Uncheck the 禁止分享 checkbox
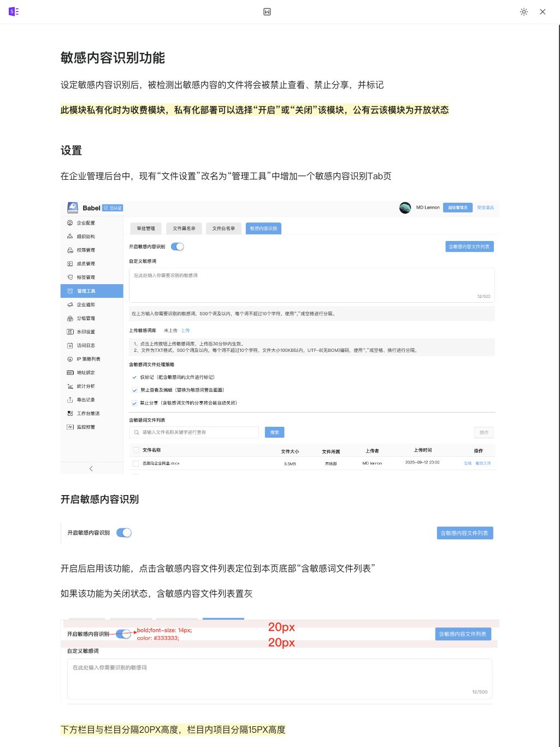 [x=134, y=403]
